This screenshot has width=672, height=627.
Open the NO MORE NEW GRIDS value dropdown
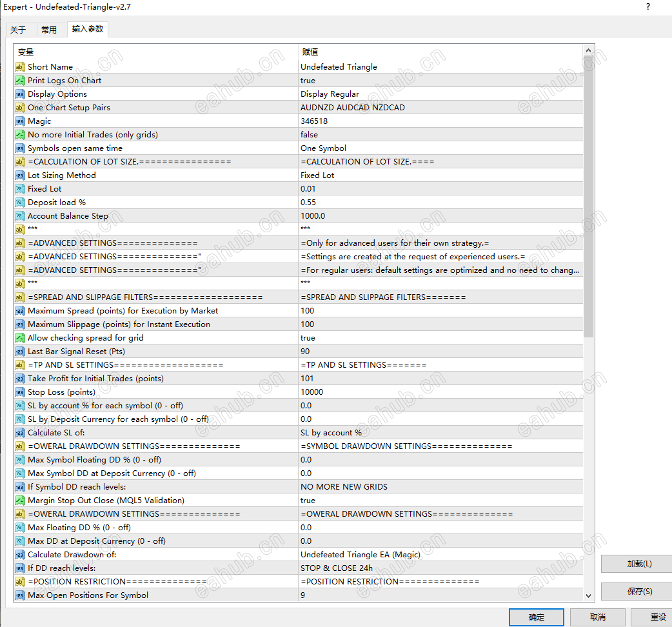[x=440, y=487]
